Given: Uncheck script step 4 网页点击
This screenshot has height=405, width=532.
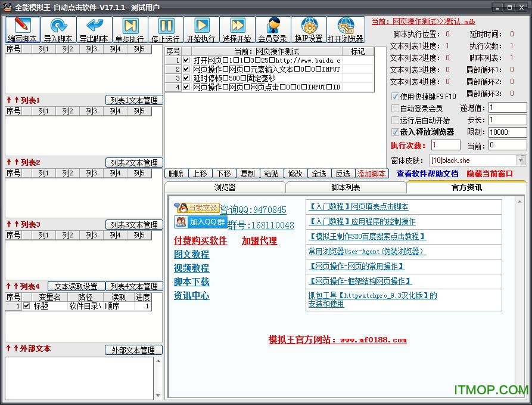Looking at the screenshot, I should 186,87.
